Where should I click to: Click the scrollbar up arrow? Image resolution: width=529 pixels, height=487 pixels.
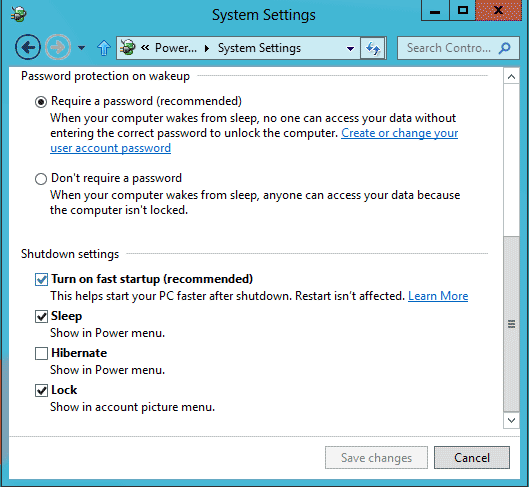pyautogui.click(x=511, y=77)
